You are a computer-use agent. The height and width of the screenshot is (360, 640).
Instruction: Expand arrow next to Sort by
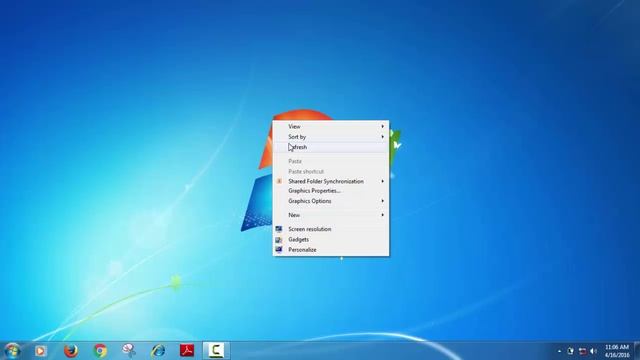point(382,137)
